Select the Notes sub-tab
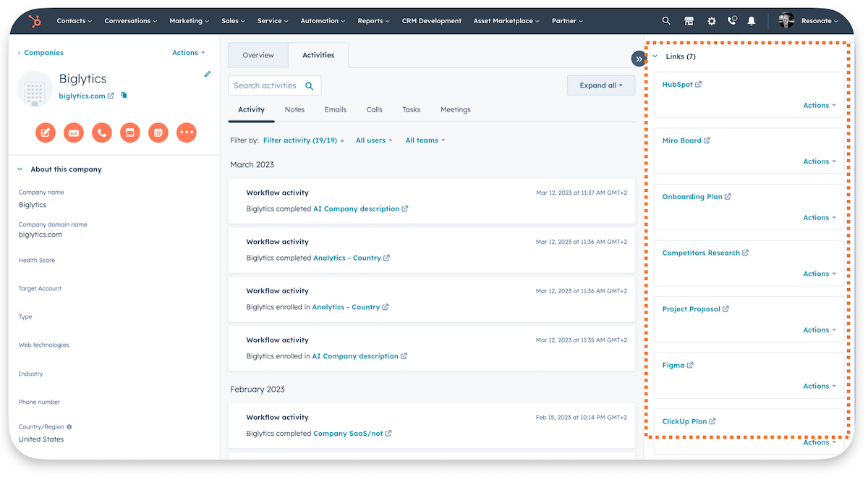Image resolution: width=868 pixels, height=480 pixels. point(294,109)
